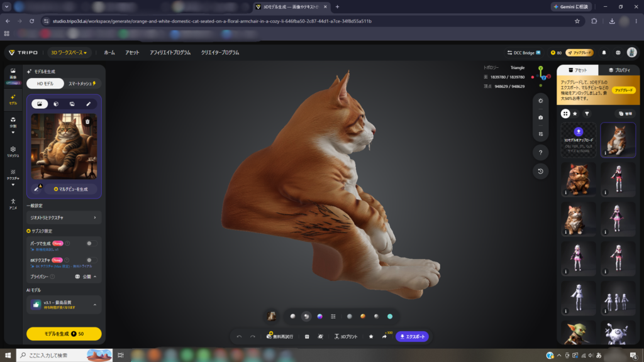
Task: Open アフィリエイトプログラム in top navigation
Action: coord(170,53)
